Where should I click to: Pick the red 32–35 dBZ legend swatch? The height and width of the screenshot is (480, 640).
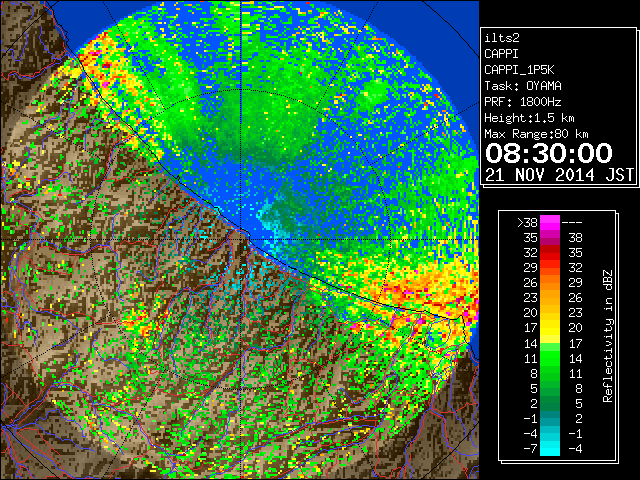(x=550, y=253)
